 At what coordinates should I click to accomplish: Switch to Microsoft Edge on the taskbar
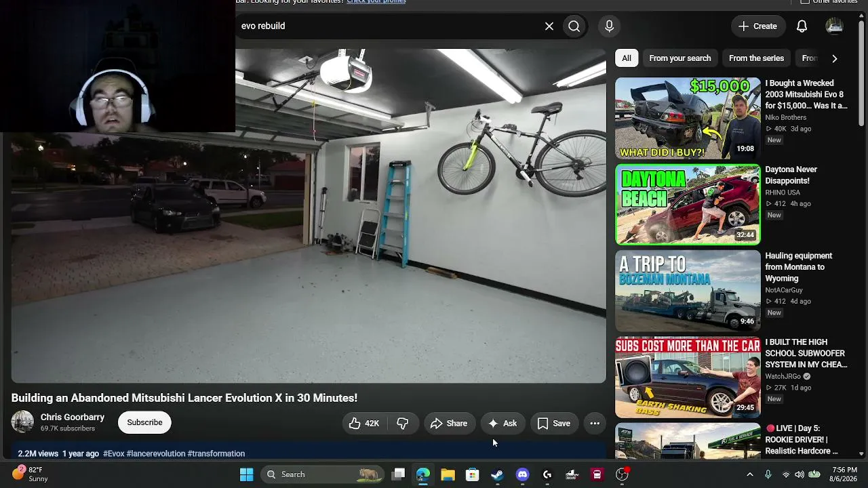pyautogui.click(x=423, y=474)
